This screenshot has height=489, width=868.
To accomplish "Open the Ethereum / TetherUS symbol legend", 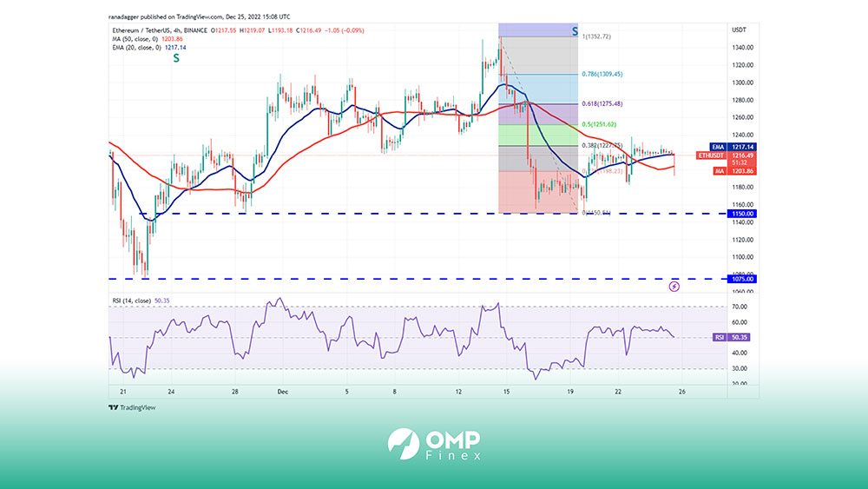I will tap(160, 30).
